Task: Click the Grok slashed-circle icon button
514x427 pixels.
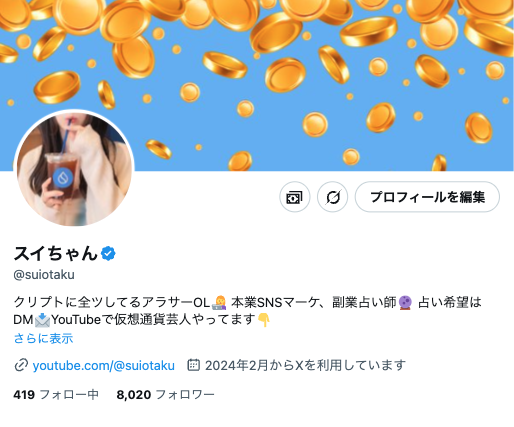Action: (x=332, y=197)
